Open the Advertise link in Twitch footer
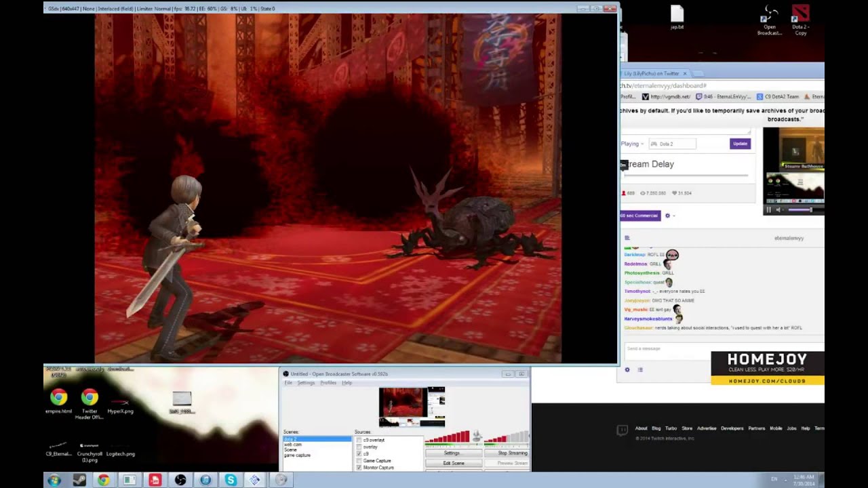 click(x=707, y=428)
